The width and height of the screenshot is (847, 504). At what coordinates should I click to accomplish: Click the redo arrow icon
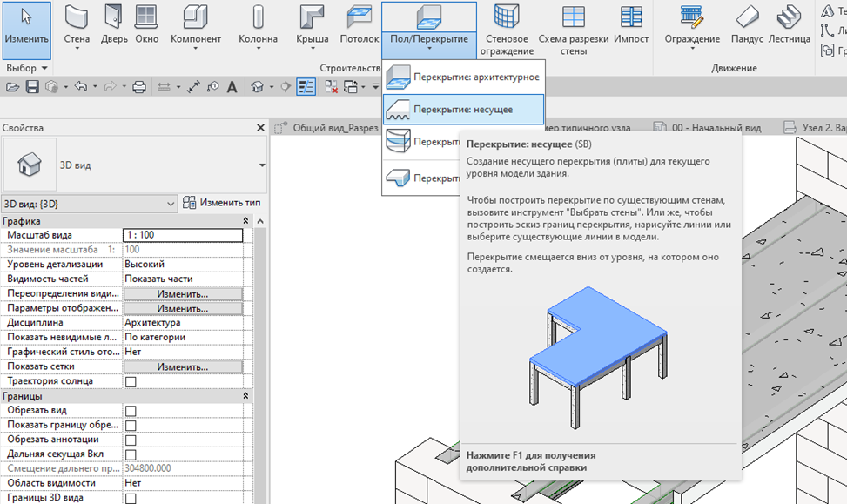click(111, 86)
